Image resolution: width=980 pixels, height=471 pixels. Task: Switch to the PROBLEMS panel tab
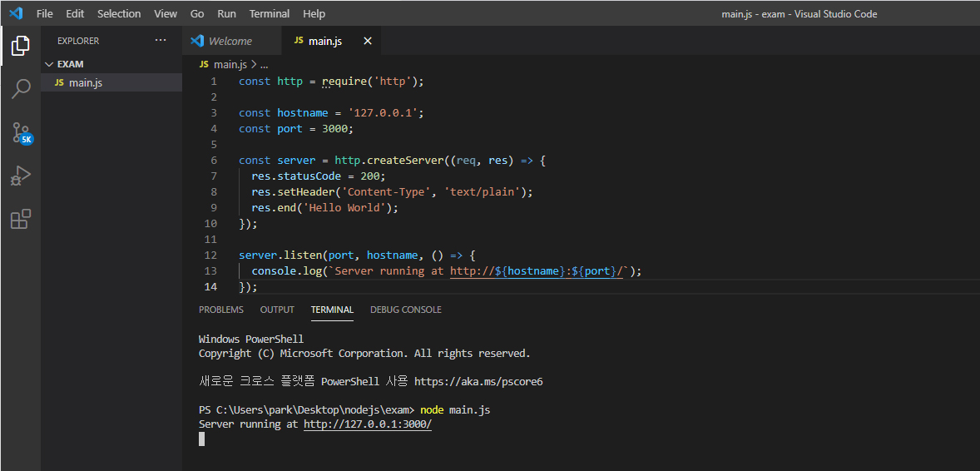[x=221, y=310]
